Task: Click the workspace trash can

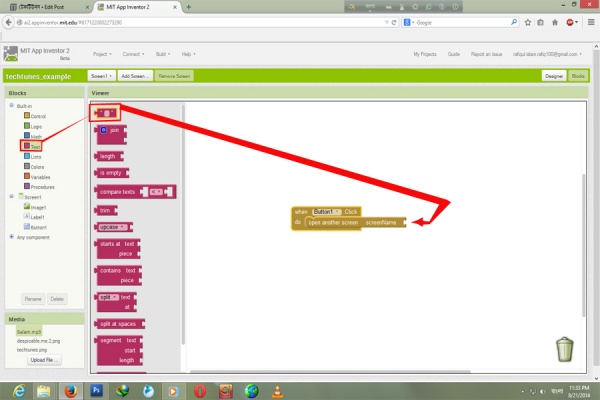Action: tap(564, 349)
